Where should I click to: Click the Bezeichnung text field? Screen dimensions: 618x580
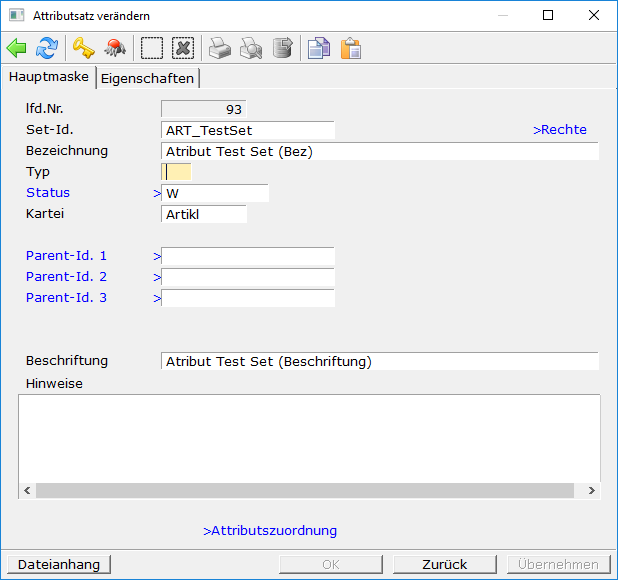pos(379,152)
